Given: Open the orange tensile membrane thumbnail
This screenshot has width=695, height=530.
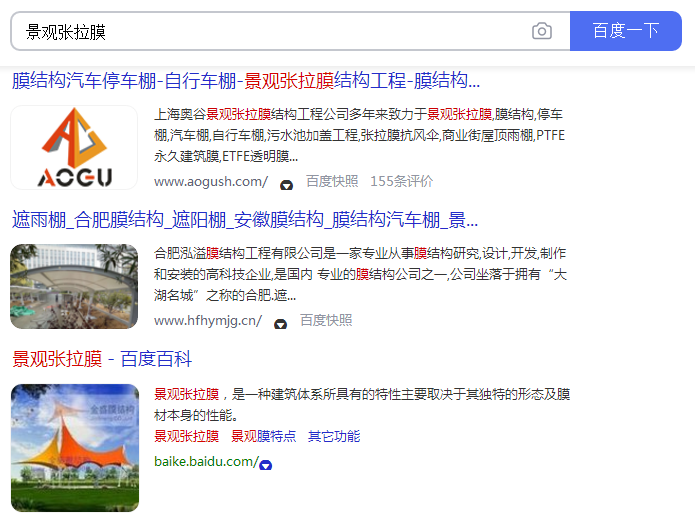Looking at the screenshot, I should click(75, 448).
